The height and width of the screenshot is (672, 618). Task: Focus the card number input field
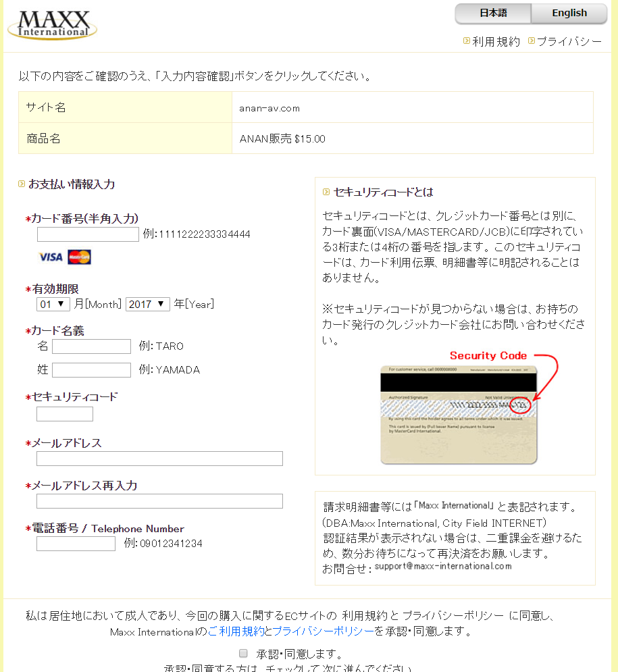click(88, 234)
